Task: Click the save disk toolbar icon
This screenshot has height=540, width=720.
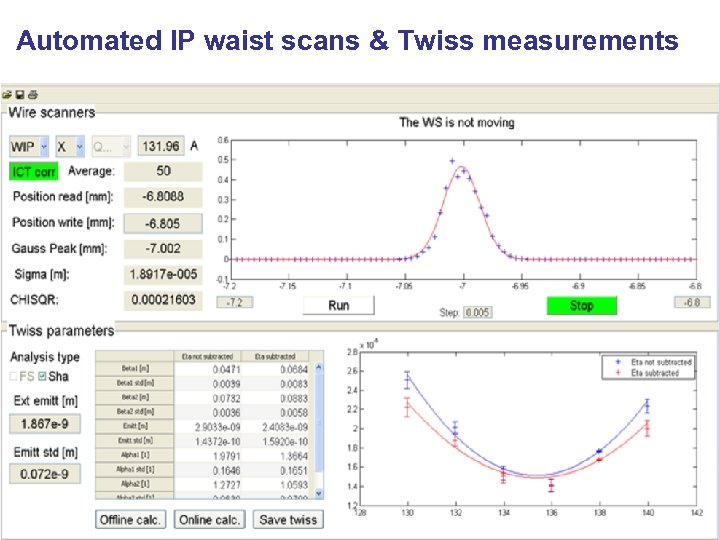Action: click(x=19, y=95)
